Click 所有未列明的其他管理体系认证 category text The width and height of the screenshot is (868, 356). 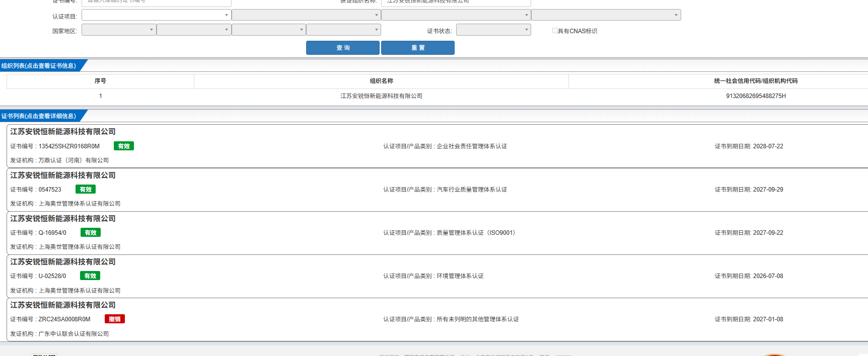478,319
